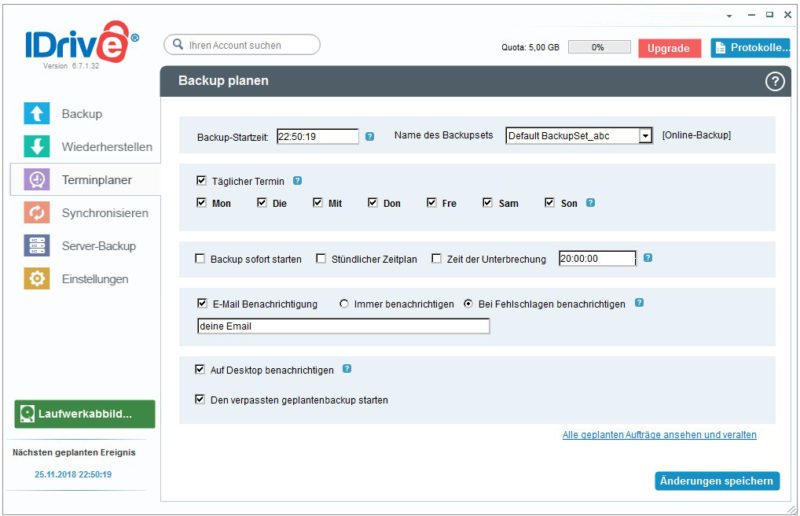Open the Alle geplanten Aufträge link
The width and height of the screenshot is (800, 516).
coord(659,435)
